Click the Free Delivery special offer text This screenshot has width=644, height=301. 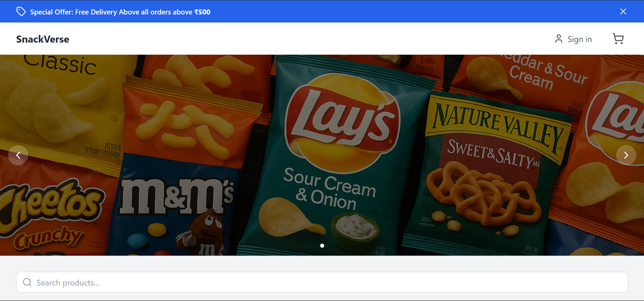120,12
